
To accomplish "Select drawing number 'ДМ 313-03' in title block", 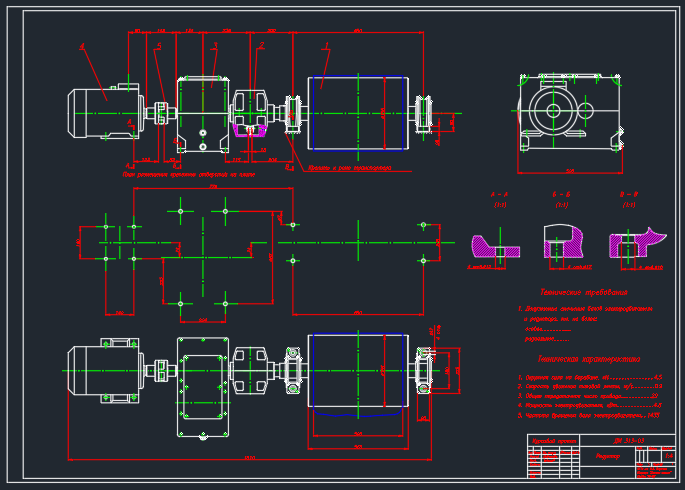I will click(628, 441).
